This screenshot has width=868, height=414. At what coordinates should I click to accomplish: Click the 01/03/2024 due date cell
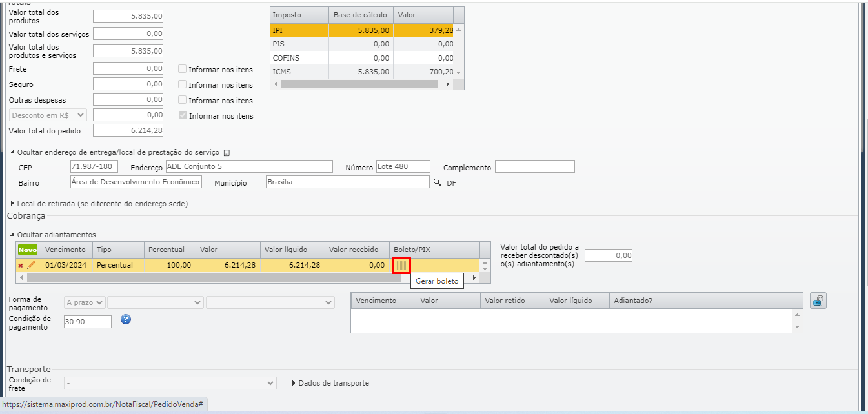click(x=66, y=265)
